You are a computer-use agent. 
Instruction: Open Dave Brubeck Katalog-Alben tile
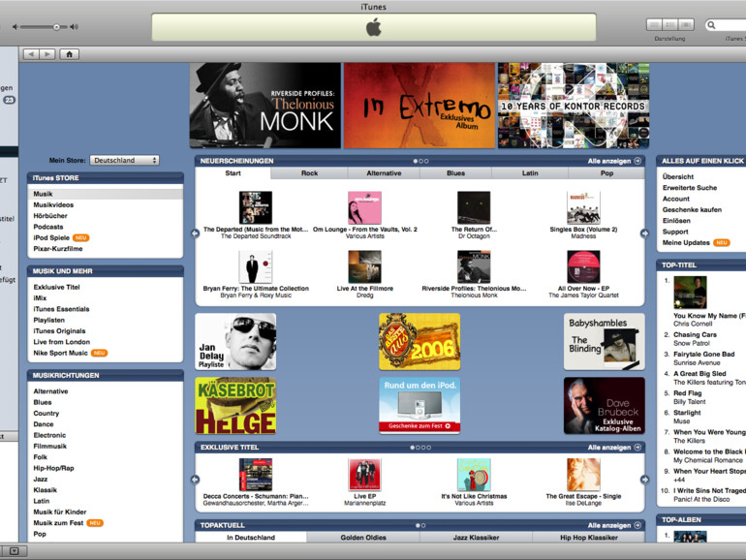pos(605,406)
